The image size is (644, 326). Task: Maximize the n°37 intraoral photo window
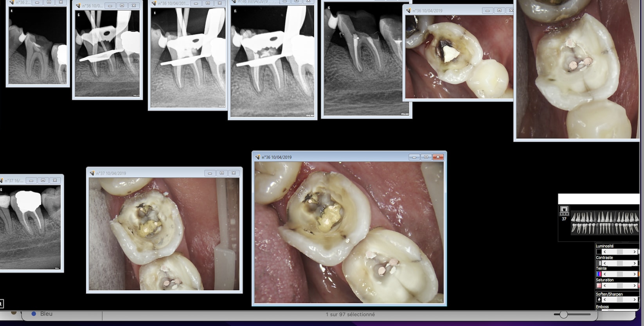222,173
